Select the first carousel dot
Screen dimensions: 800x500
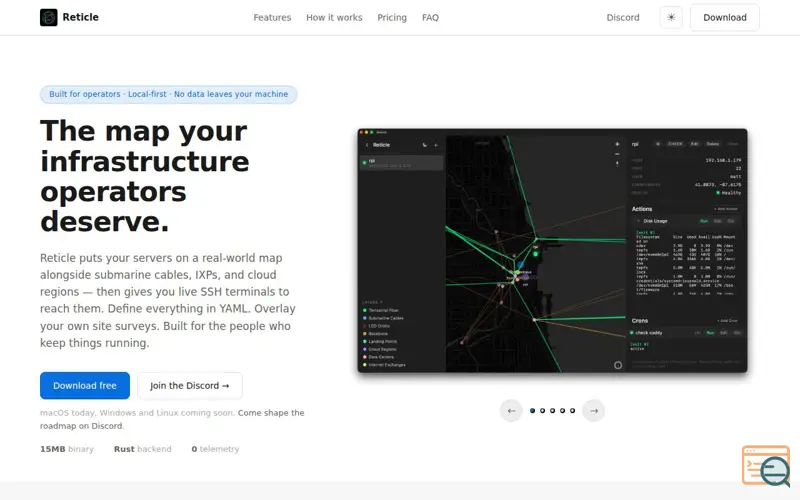click(x=533, y=411)
